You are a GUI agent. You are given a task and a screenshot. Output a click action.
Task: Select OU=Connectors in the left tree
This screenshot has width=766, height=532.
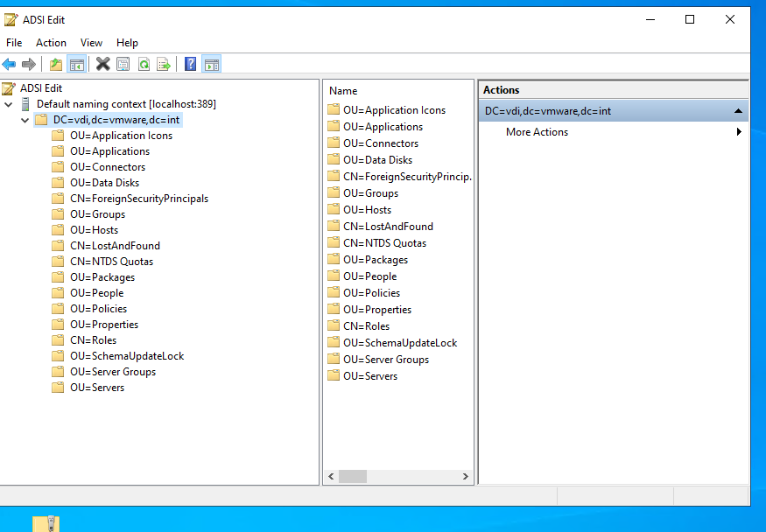pyautogui.click(x=108, y=167)
